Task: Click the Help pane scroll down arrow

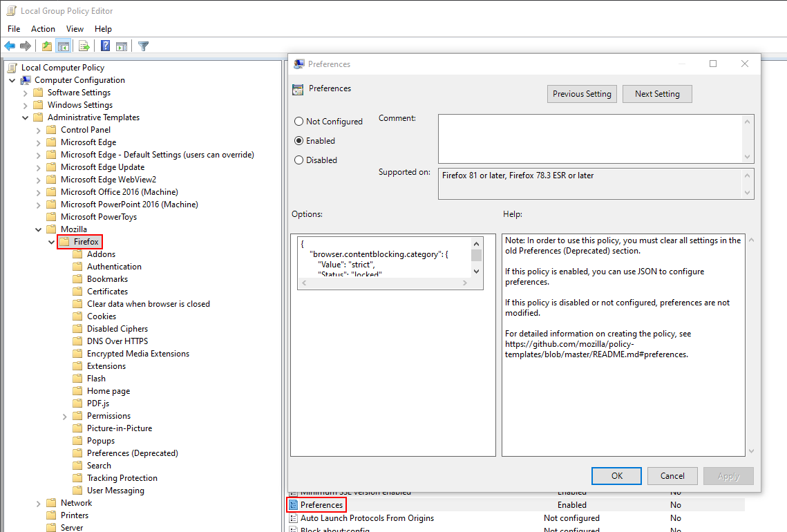Action: pos(751,451)
